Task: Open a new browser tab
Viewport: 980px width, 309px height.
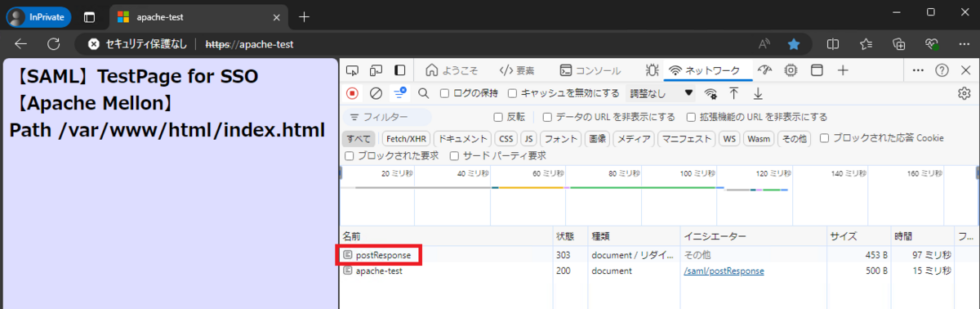Action: 304,16
